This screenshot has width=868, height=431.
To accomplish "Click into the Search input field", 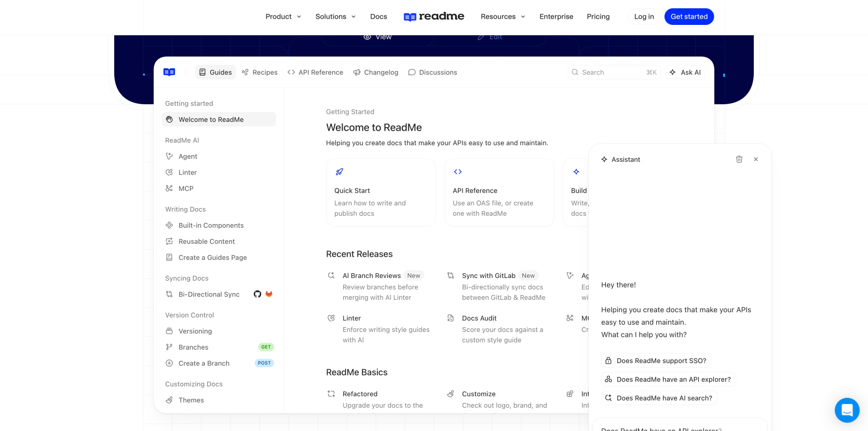I will coord(614,72).
